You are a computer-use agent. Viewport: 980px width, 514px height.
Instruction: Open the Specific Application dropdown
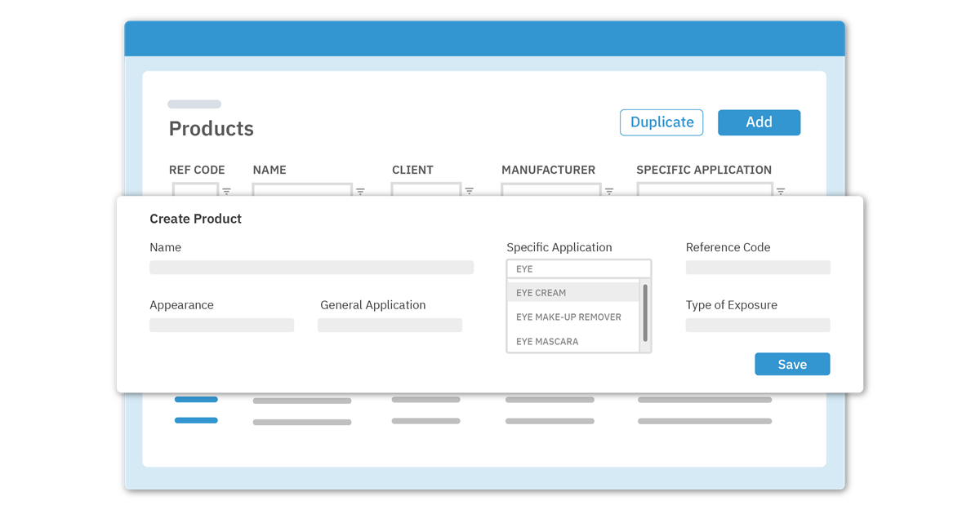pyautogui.click(x=578, y=268)
